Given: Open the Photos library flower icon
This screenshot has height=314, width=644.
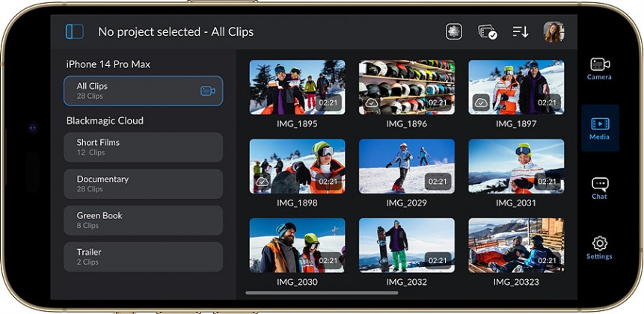Looking at the screenshot, I should coord(454,31).
